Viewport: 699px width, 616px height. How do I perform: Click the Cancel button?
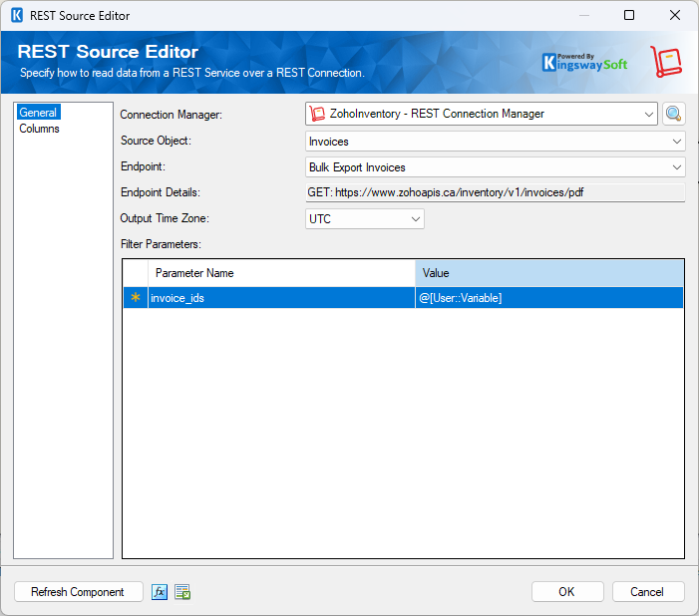pyautogui.click(x=647, y=592)
